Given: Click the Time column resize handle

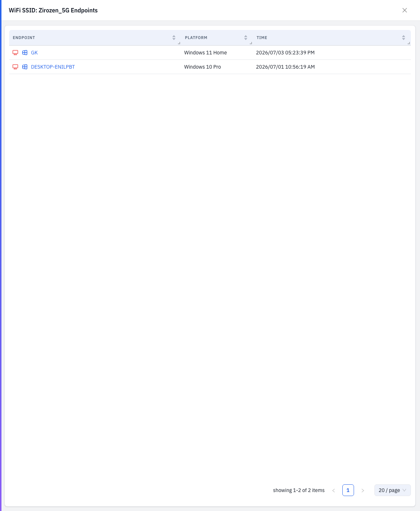Looking at the screenshot, I should (x=409, y=43).
